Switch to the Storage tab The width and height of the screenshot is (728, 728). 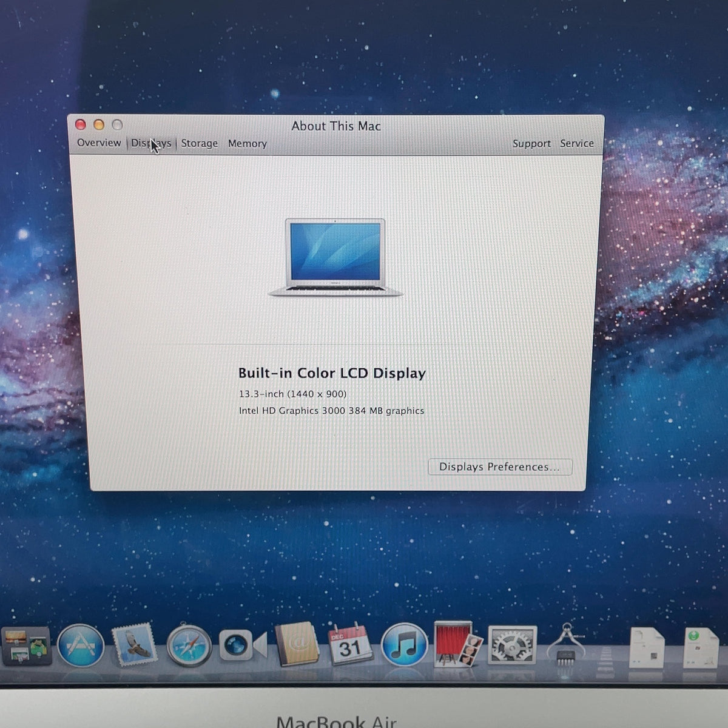point(199,143)
